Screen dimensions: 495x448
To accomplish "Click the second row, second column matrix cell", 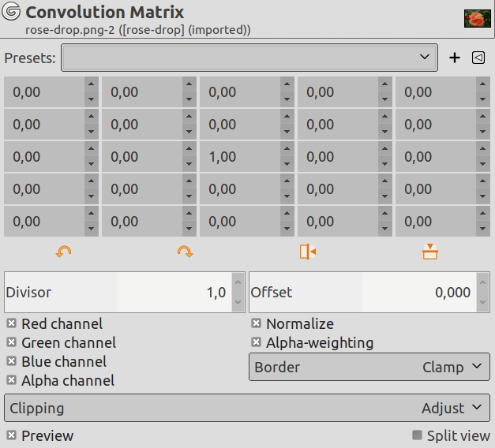I will (x=142, y=125).
